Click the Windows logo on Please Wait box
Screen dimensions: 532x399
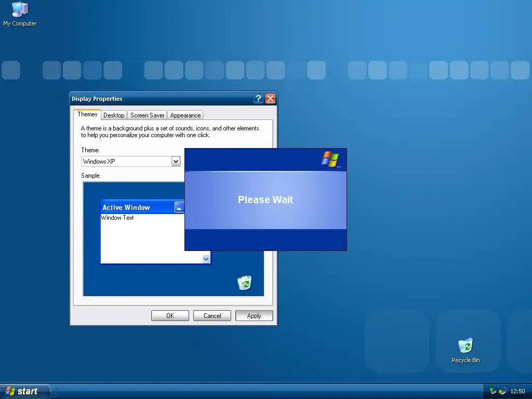click(330, 159)
